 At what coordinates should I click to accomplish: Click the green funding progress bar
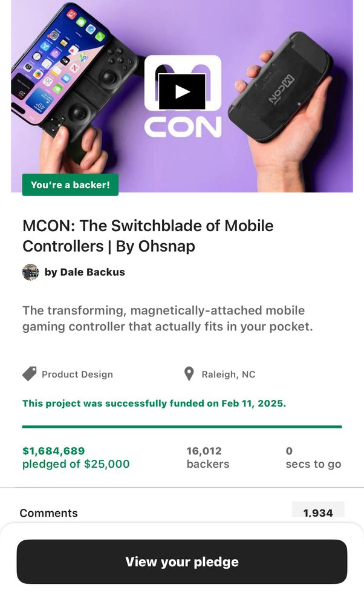[182, 425]
